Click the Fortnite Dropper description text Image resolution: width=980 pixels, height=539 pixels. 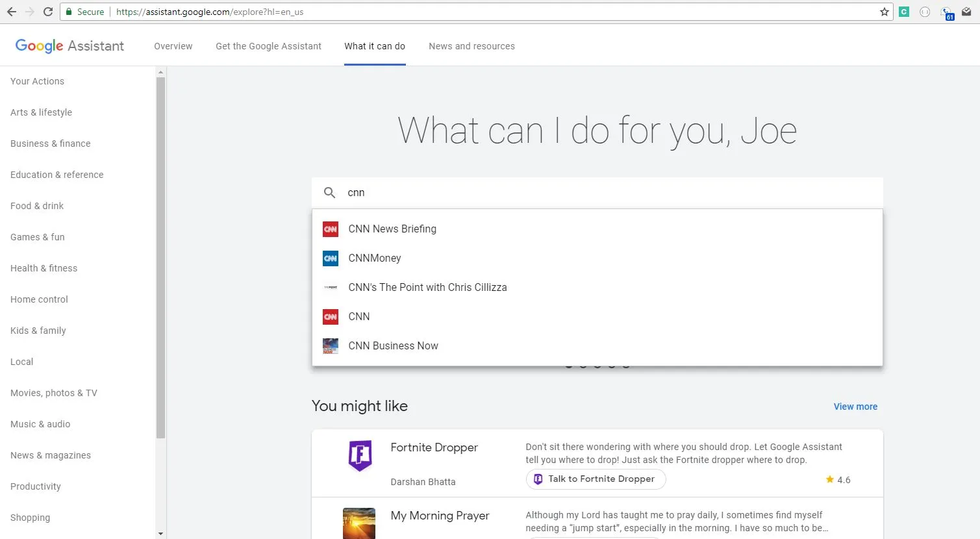click(x=684, y=453)
